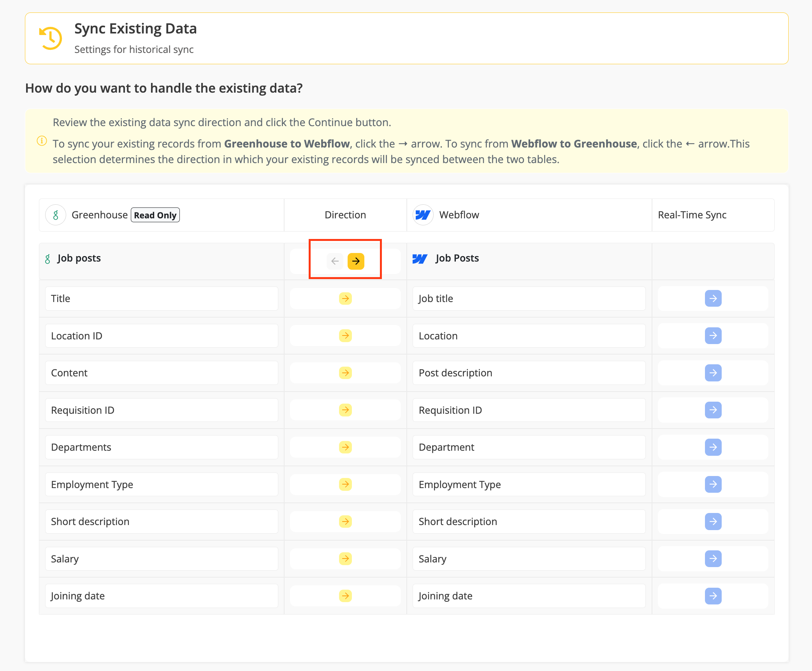
Task: Select the Webflow Employment Type field
Action: point(529,484)
